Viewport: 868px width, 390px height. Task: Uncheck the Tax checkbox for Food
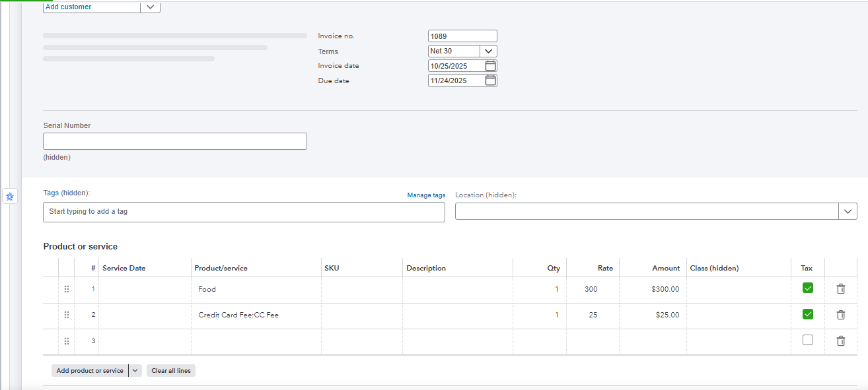point(807,288)
